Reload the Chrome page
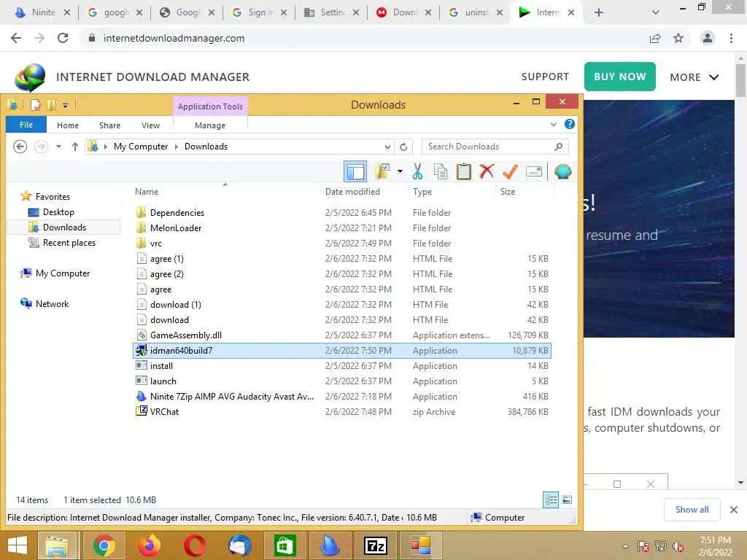 [63, 38]
